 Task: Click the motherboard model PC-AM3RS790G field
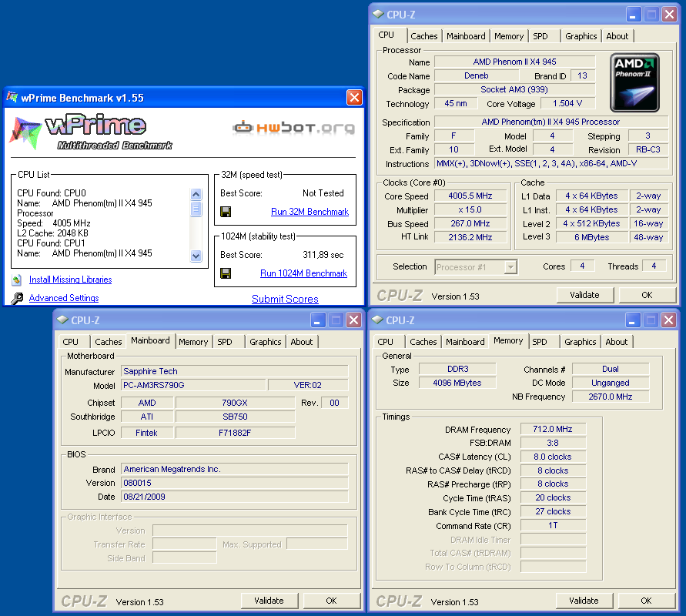click(193, 385)
